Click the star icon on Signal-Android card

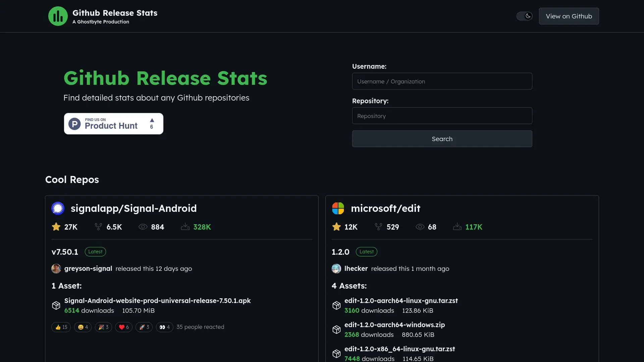pos(56,227)
